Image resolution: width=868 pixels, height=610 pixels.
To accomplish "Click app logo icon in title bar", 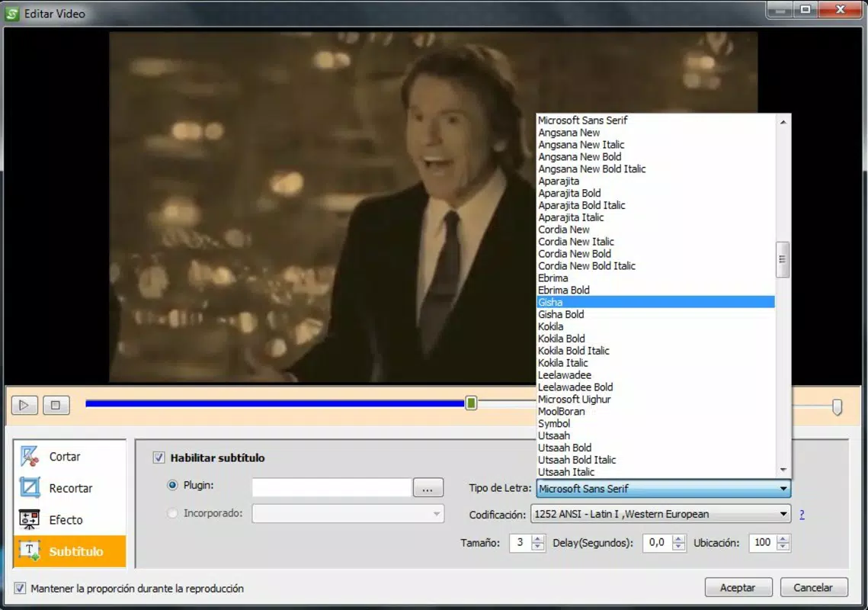I will click(11, 13).
